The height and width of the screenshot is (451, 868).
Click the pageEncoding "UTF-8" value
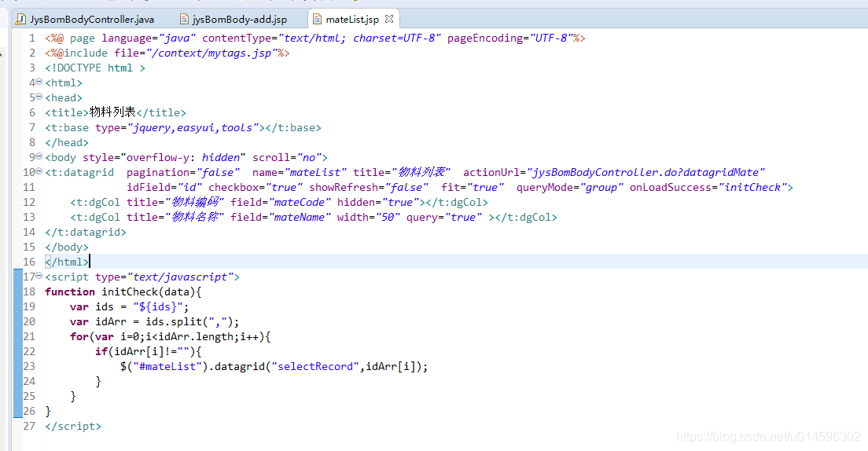click(x=551, y=38)
